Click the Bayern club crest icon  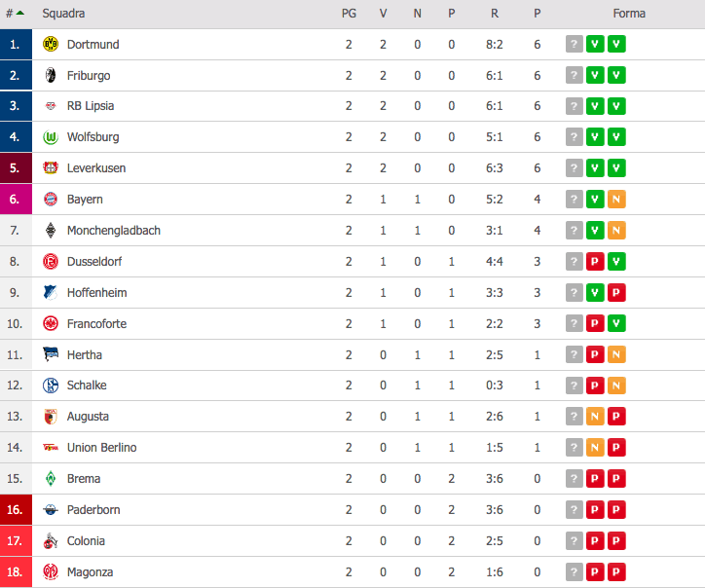tap(51, 200)
